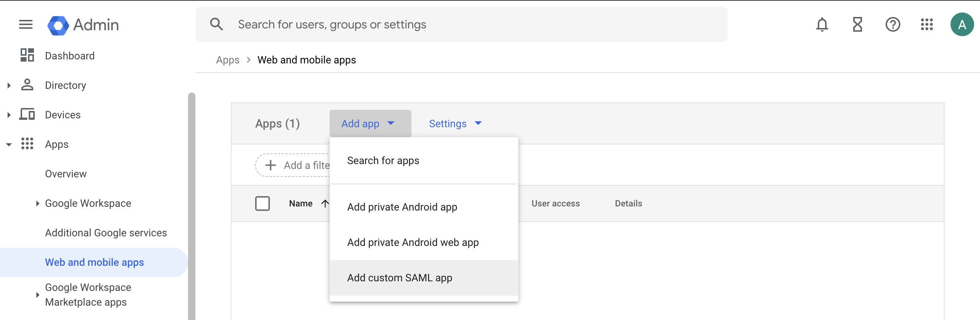The width and height of the screenshot is (980, 320).
Task: Click the Devices icon in sidebar
Action: pyautogui.click(x=27, y=114)
